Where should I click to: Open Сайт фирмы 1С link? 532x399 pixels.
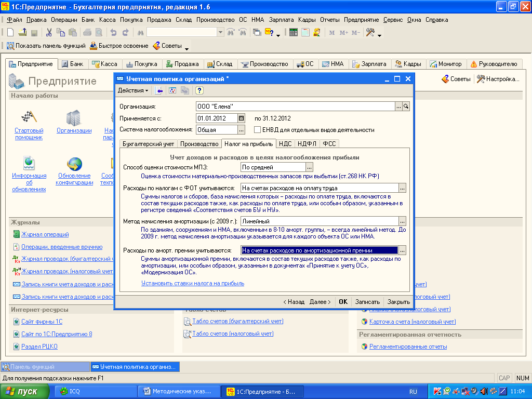tap(42, 322)
